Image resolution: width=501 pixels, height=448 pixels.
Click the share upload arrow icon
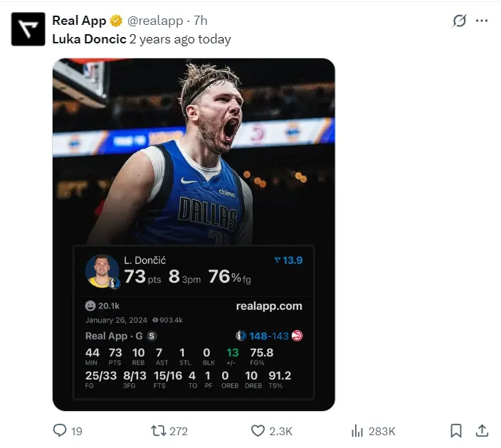click(x=482, y=430)
